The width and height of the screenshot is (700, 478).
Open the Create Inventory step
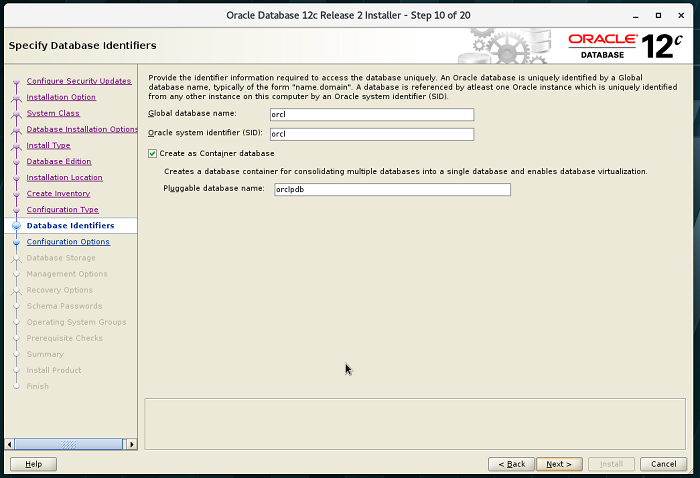pos(58,193)
